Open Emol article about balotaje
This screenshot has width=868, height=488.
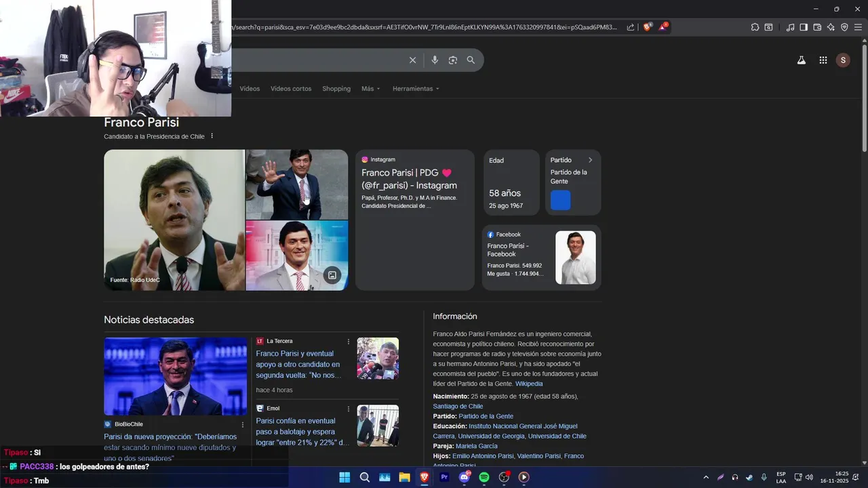tap(302, 432)
